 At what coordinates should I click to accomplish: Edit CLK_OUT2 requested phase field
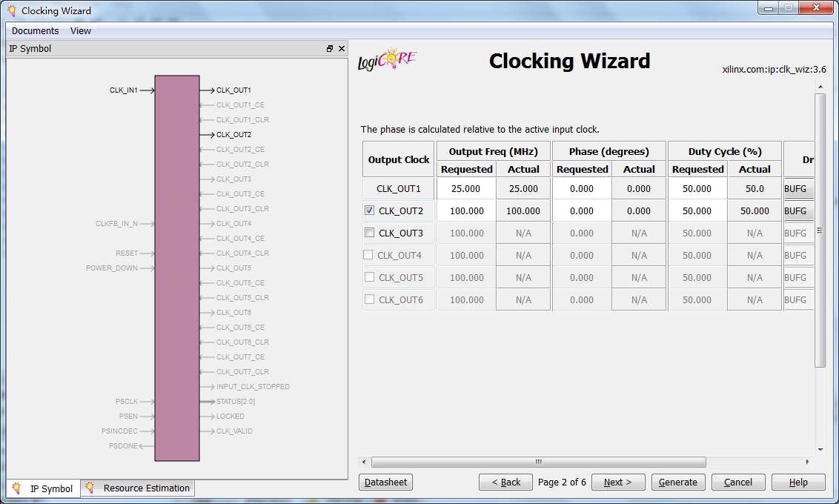coord(582,210)
